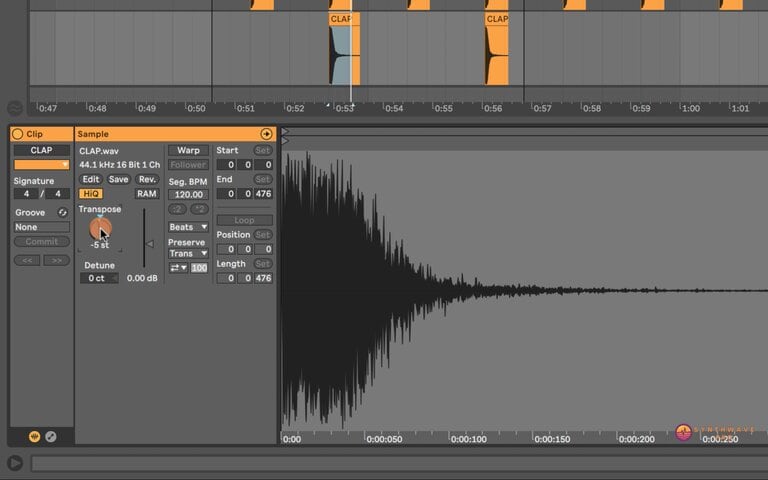768x480 pixels.
Task: Click the Length Set button
Action: 263,264
